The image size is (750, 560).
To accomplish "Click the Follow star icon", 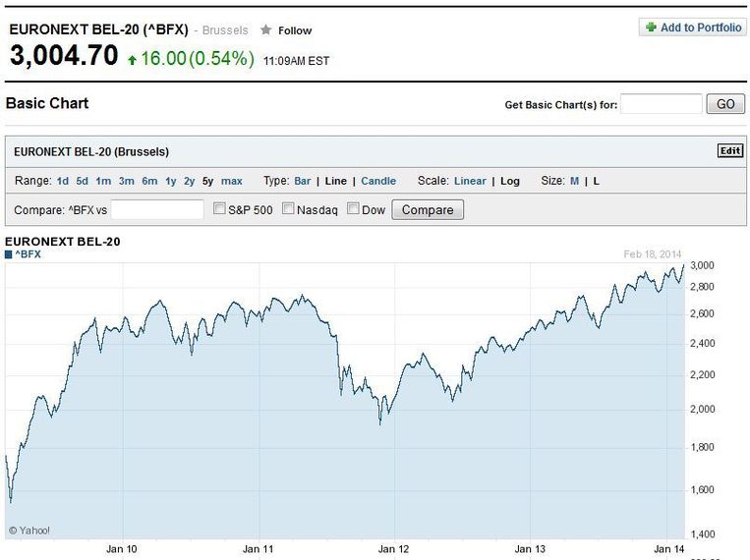I will [x=265, y=30].
